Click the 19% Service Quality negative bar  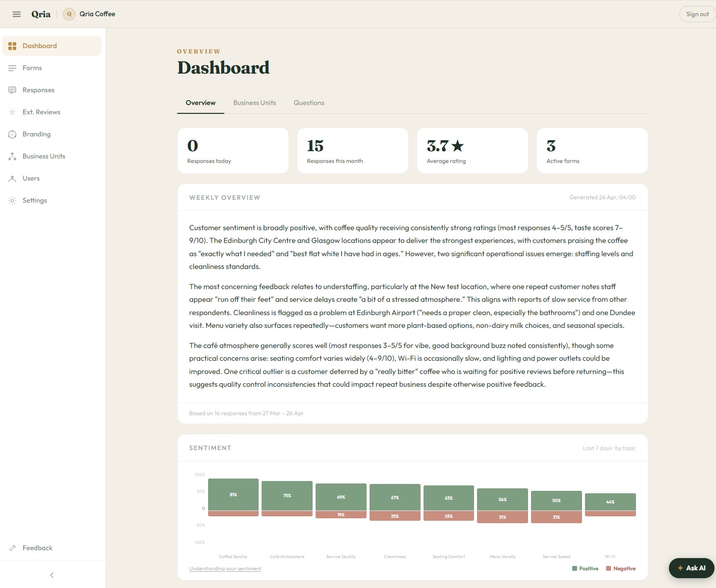coord(341,515)
